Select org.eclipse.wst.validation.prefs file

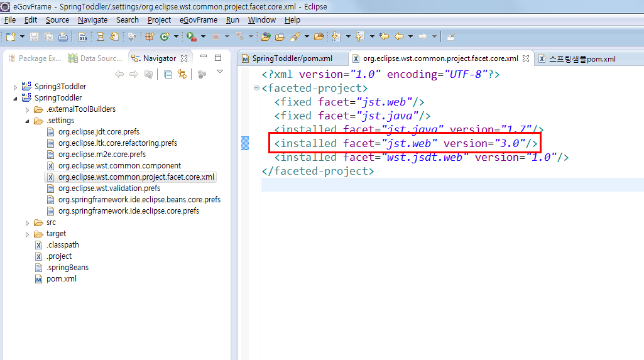pos(109,188)
